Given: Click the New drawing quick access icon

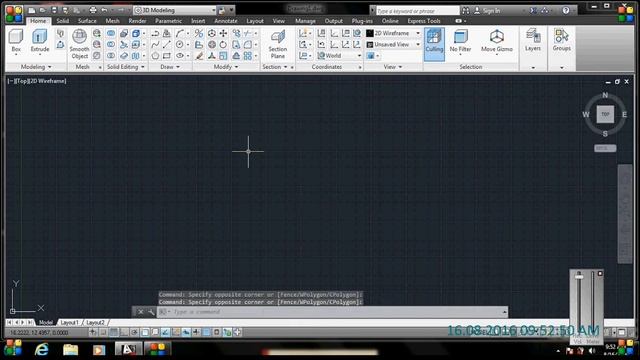Looking at the screenshot, I should (x=32, y=10).
